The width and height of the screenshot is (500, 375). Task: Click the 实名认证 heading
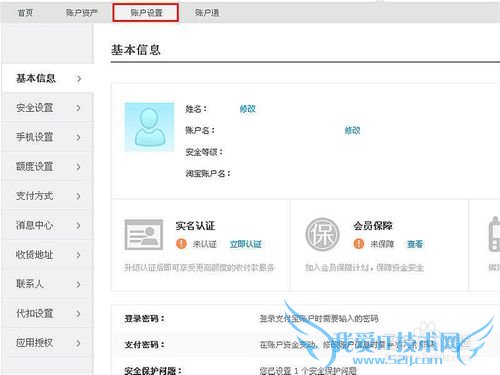point(195,226)
